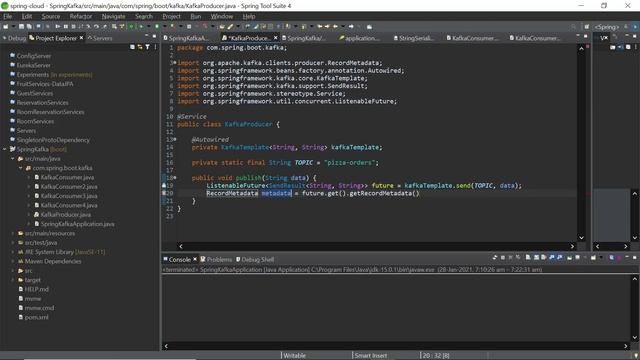Screen dimensions: 640x360
Task: Open the Source menu
Action: click(51, 16)
